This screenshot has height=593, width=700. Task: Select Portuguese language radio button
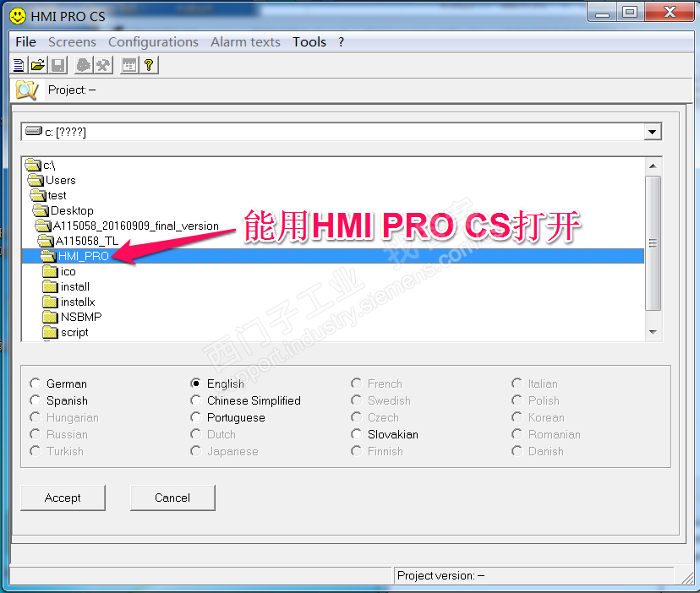(x=195, y=417)
